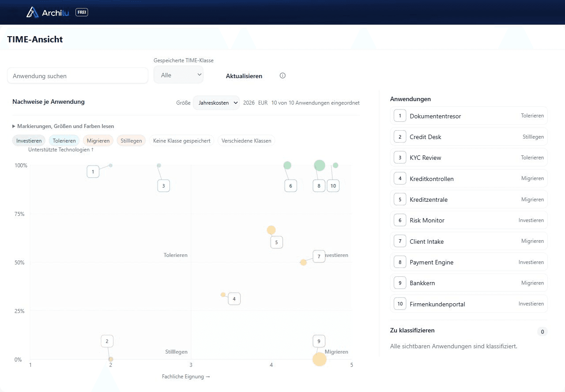
Task: Select the Payment Engine list row
Action: 469,262
